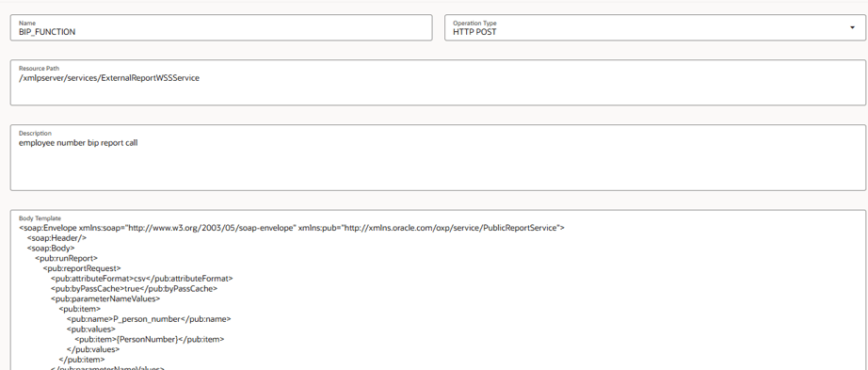Click the <soap:Body> line
Viewport: 868px width, 370px height.
click(51, 249)
